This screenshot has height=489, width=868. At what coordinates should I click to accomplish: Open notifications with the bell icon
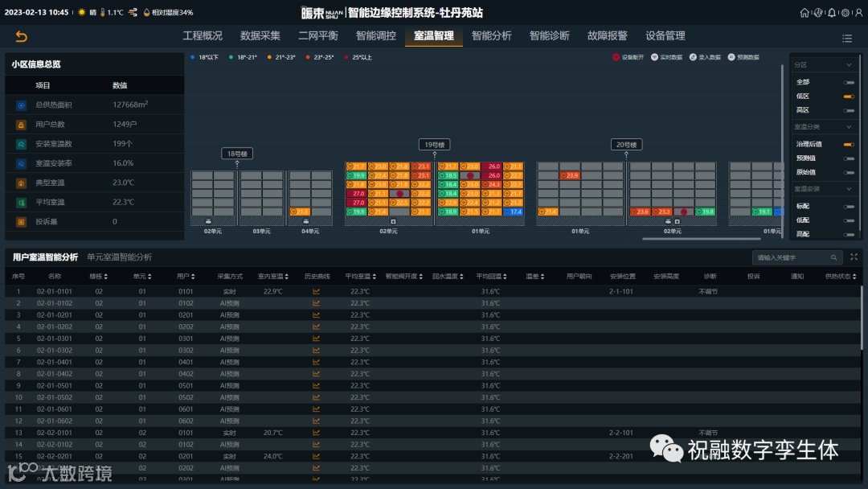tap(832, 12)
